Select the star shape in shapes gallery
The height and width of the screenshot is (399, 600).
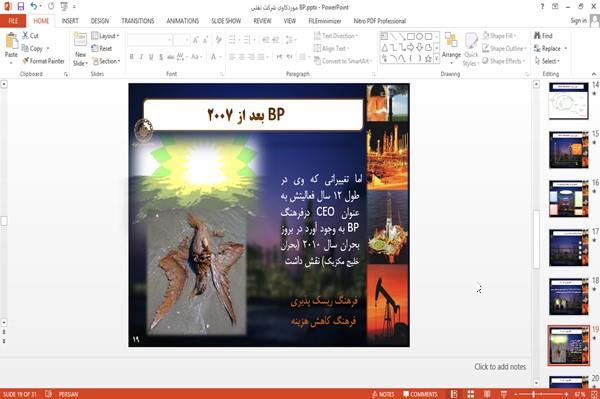click(x=428, y=59)
